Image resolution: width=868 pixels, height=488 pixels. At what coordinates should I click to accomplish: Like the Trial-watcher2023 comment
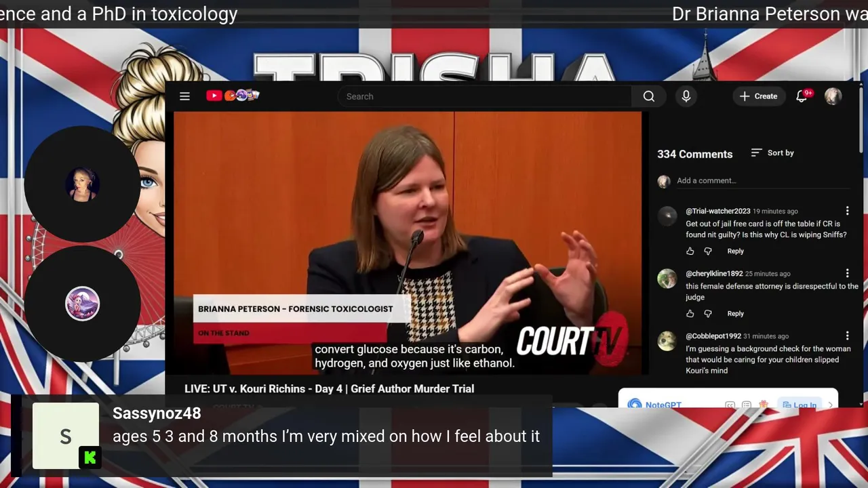(x=690, y=251)
